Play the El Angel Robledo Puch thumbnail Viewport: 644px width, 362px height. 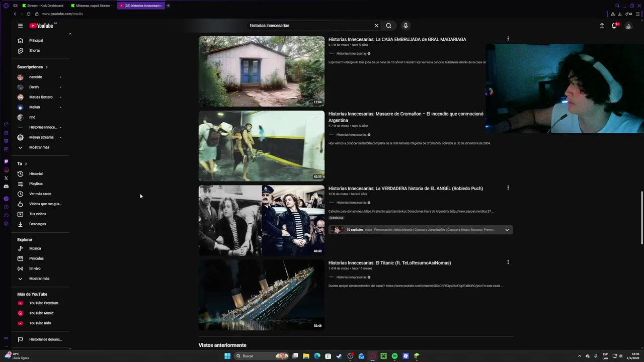262,220
